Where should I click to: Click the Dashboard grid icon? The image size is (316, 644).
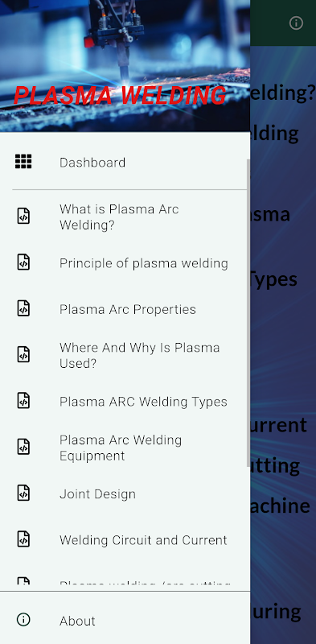tap(23, 162)
